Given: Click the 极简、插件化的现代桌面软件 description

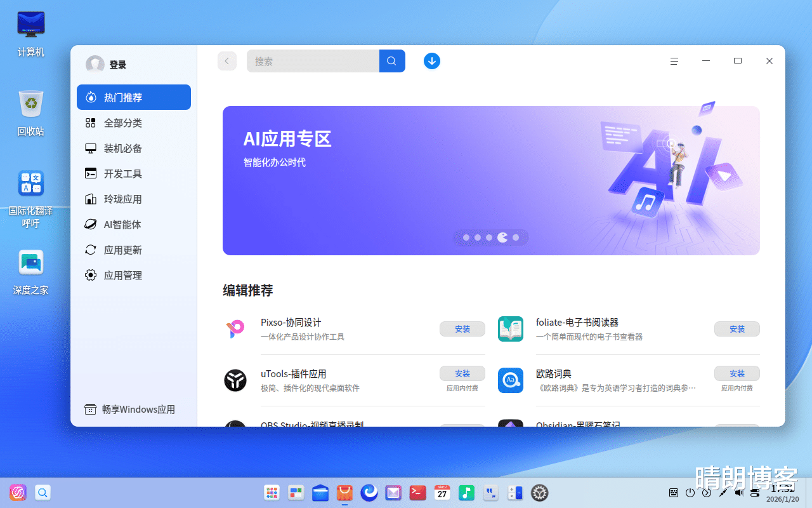Looking at the screenshot, I should tap(310, 388).
